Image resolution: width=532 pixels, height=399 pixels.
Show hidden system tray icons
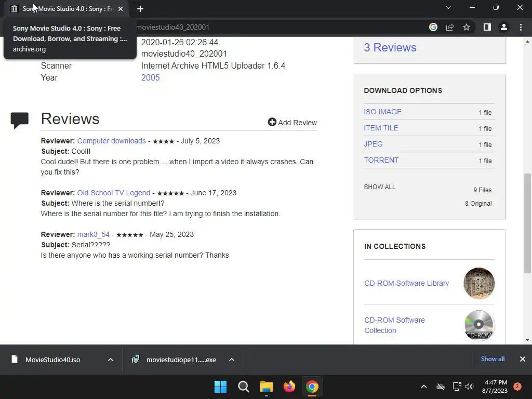pos(424,387)
